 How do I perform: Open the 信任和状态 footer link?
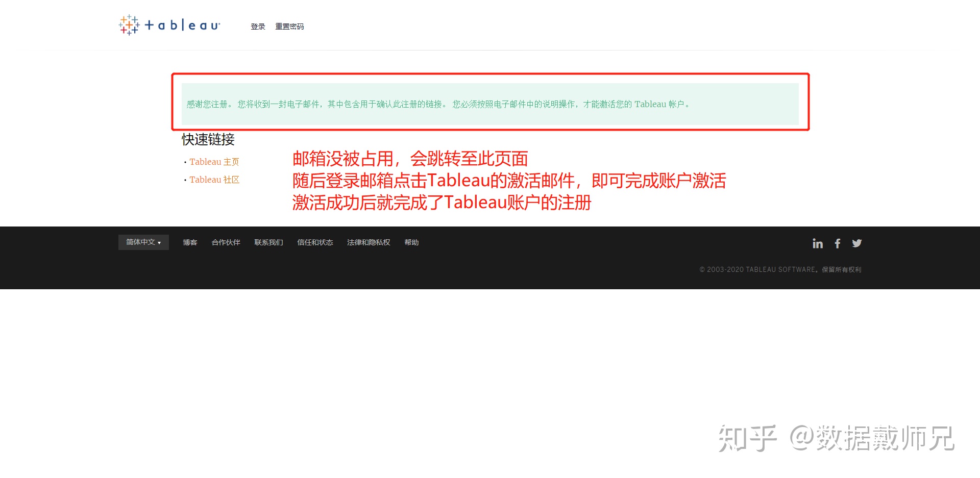coord(315,242)
